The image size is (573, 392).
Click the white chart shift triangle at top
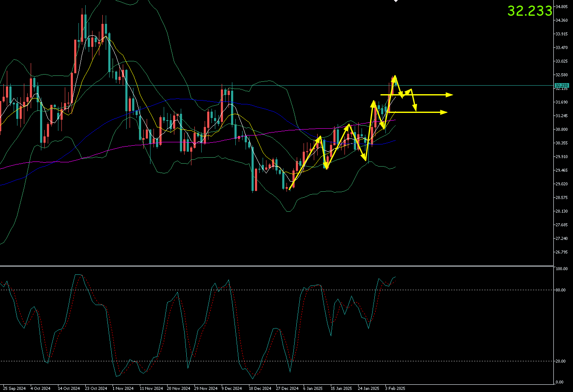395,1
